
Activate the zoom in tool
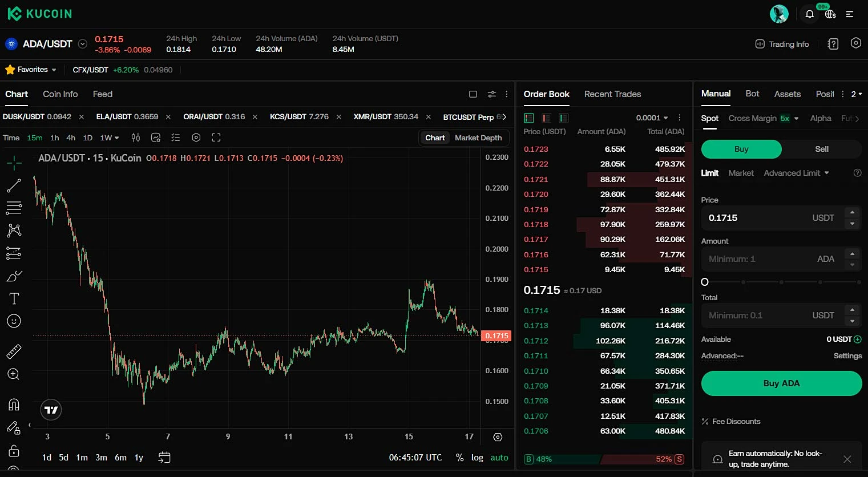[x=14, y=374]
